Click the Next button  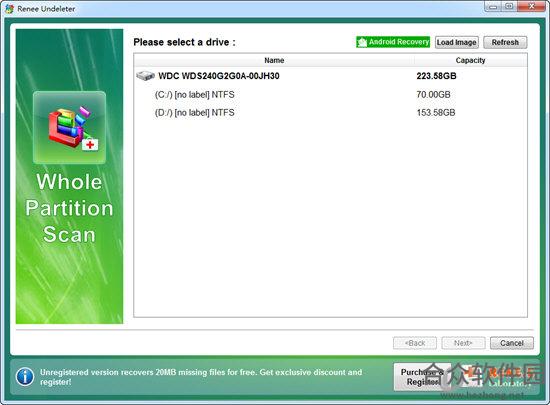click(x=463, y=343)
